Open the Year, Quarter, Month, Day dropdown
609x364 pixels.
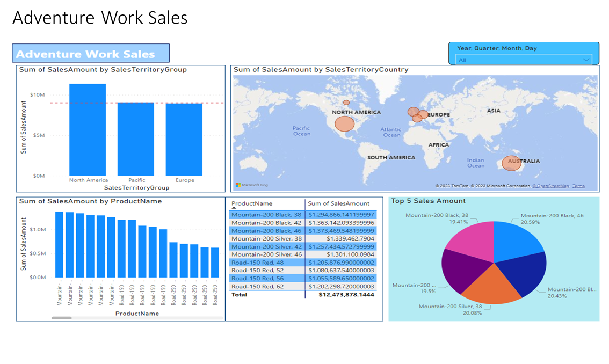[524, 60]
